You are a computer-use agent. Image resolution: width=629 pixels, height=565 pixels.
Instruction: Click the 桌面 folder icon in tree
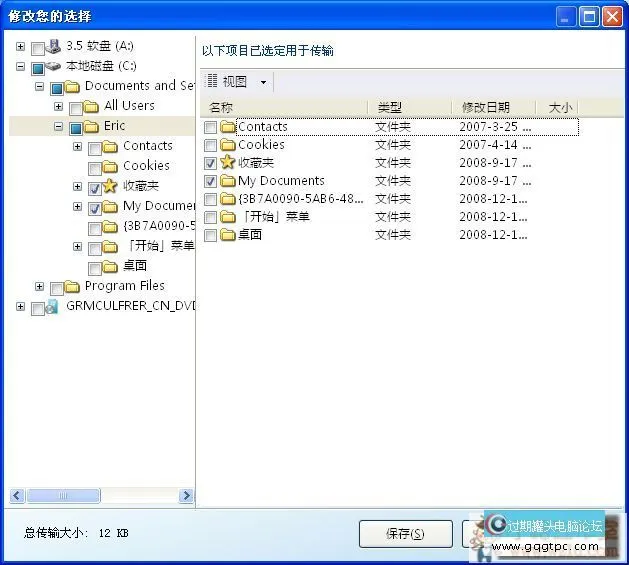pos(110,266)
